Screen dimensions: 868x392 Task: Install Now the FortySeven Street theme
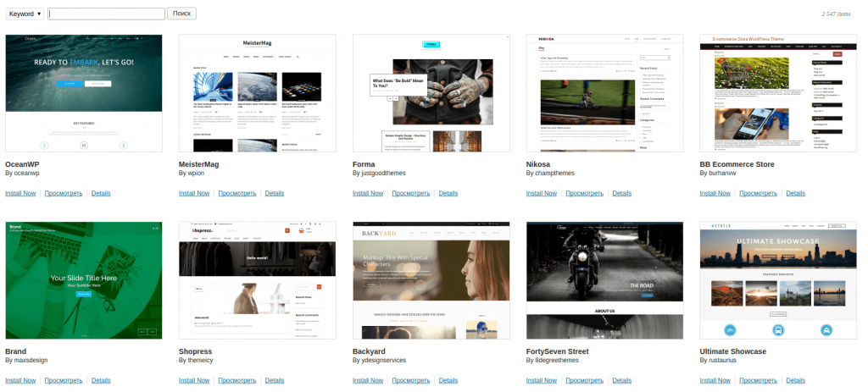542,380
